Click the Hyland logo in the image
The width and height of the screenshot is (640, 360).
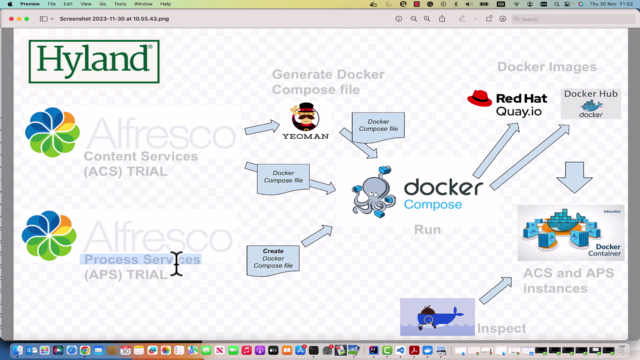(94, 61)
